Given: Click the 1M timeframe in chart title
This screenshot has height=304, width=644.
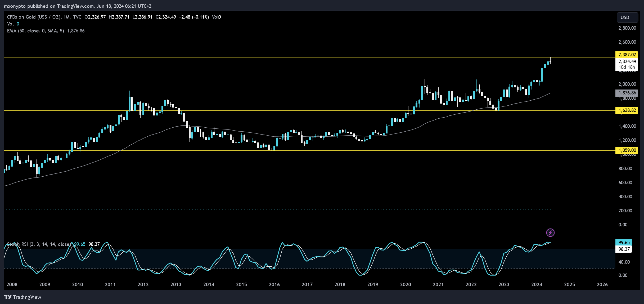Looking at the screenshot, I should (x=66, y=17).
